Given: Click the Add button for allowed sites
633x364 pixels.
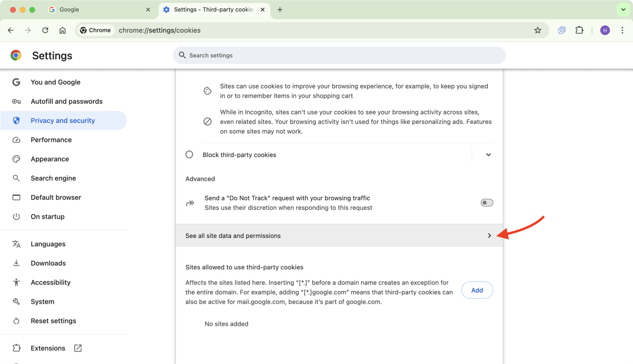Looking at the screenshot, I should click(x=477, y=290).
